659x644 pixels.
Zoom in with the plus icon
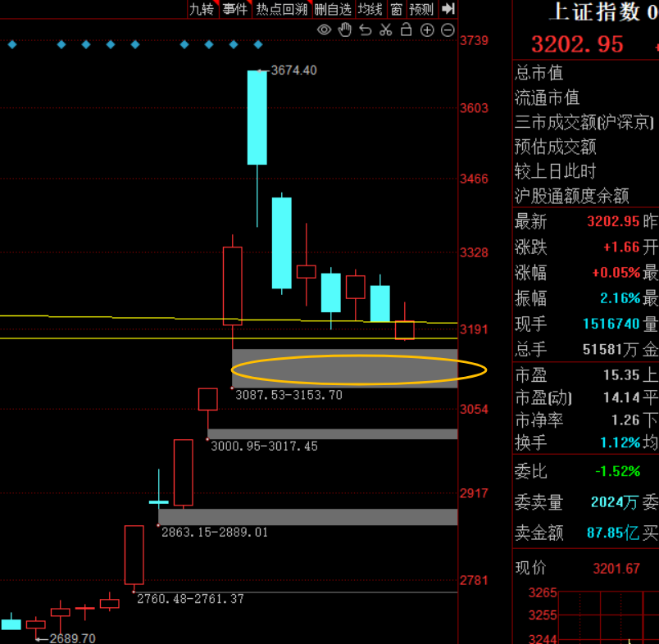click(427, 30)
